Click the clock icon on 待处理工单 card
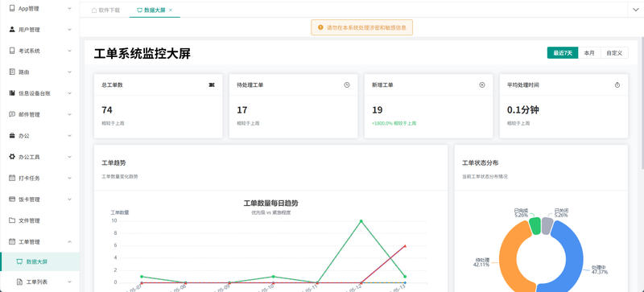Screen dimensions: 644x292 (x=347, y=85)
